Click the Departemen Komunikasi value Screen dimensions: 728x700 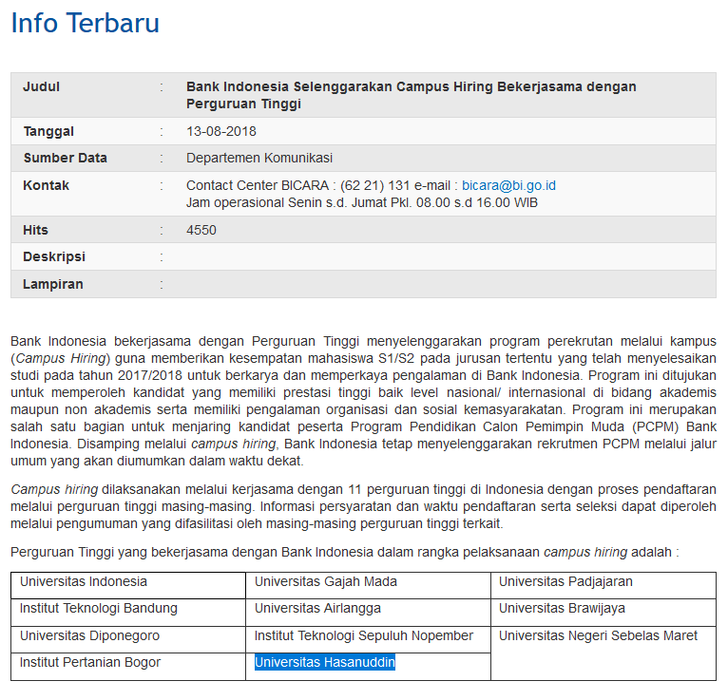(259, 159)
